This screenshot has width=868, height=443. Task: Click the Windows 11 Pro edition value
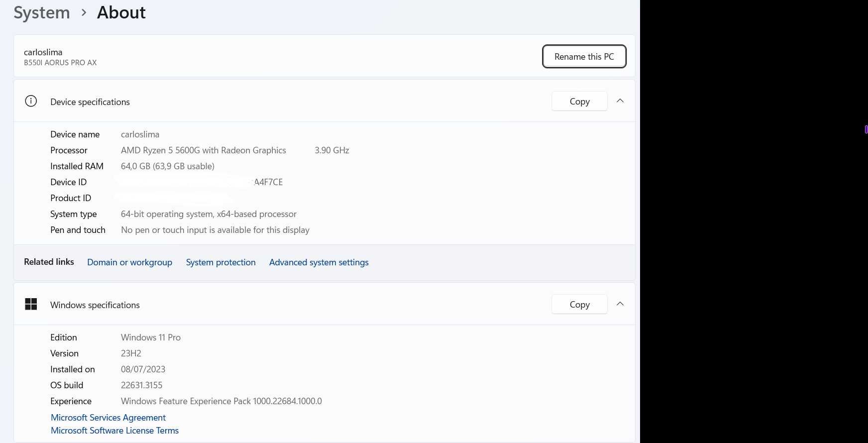tap(151, 337)
